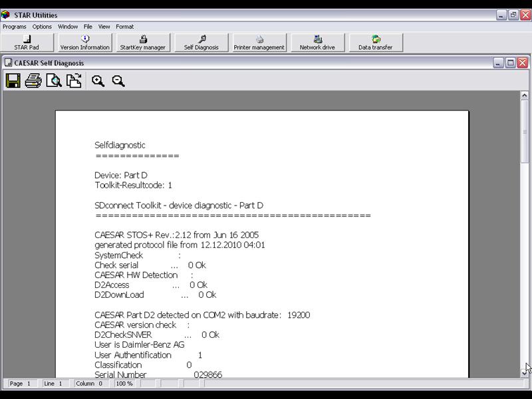Open Printer management
This screenshot has width=532, height=399.
point(259,43)
